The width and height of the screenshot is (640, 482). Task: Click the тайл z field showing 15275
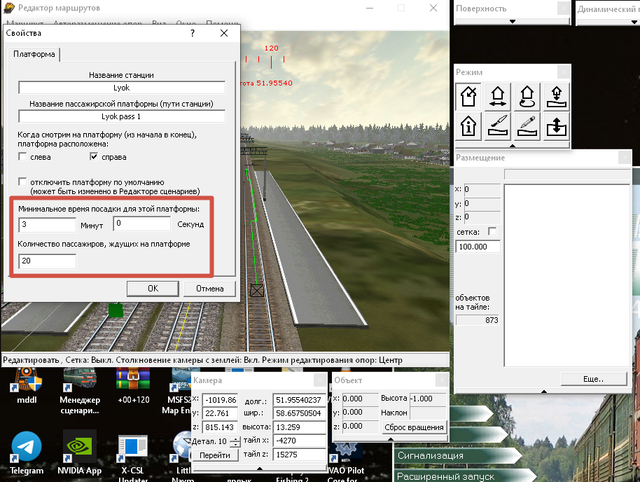coord(299,454)
